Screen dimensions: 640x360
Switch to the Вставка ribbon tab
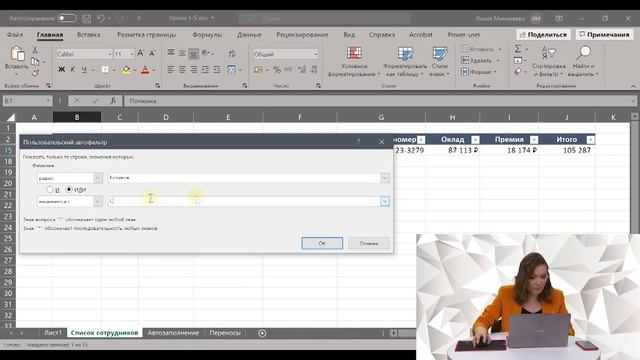[x=89, y=35]
